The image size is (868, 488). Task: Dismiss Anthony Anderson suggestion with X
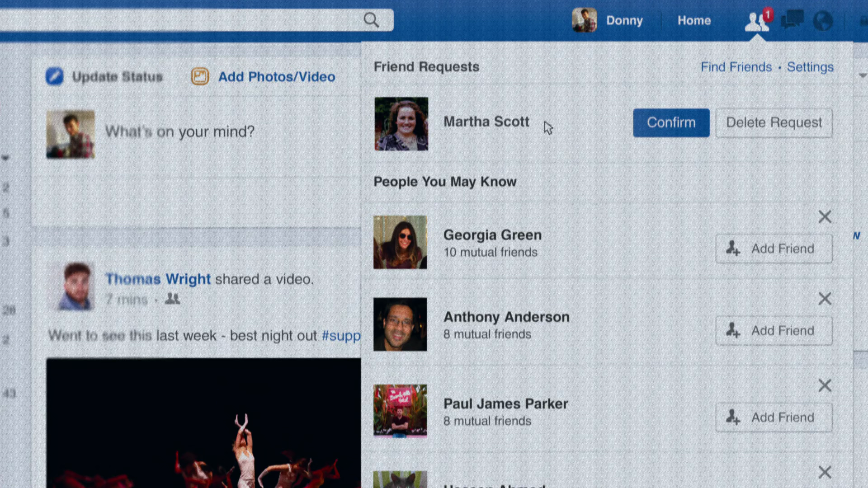(825, 299)
